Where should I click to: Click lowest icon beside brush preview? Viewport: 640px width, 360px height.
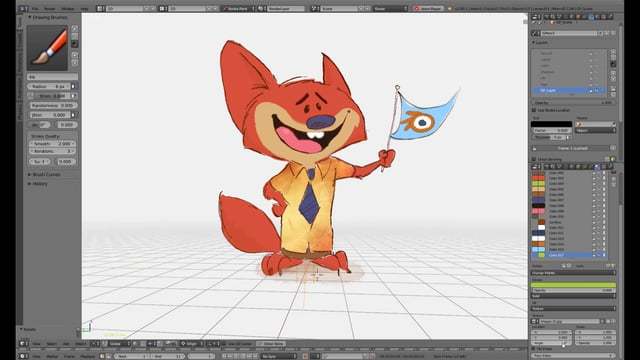[75, 62]
